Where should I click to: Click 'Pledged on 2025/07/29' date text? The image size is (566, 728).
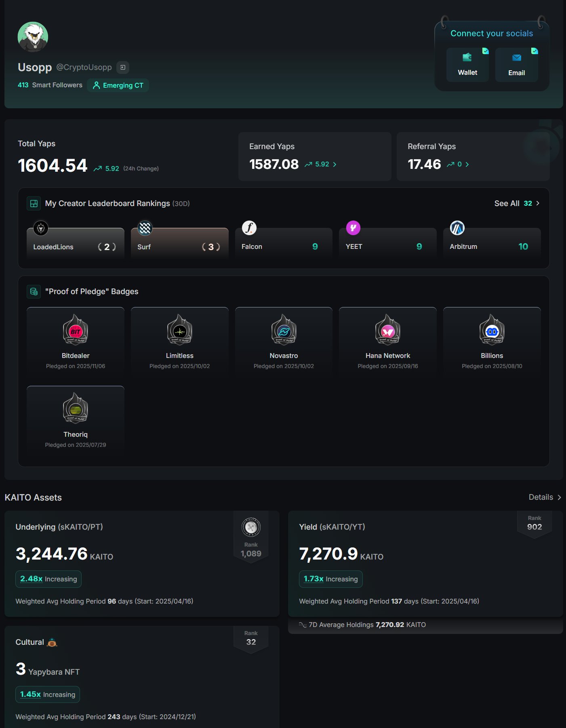[76, 445]
